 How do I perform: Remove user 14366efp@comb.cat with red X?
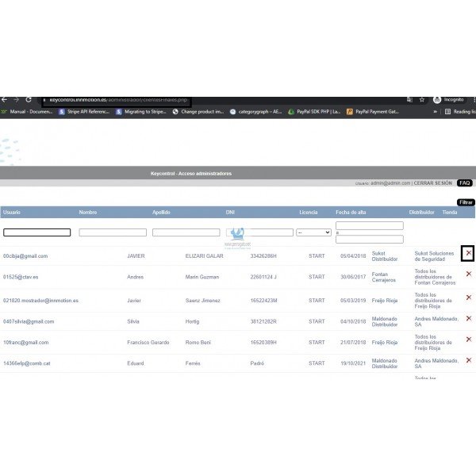click(x=468, y=360)
